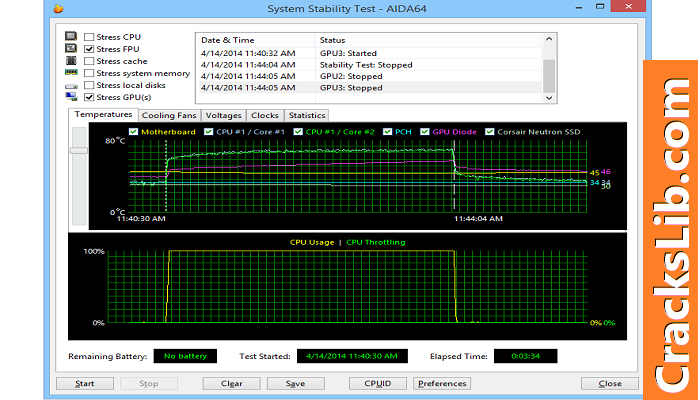
Task: Click the cache chip icon beside Stress cache
Action: coord(71,60)
